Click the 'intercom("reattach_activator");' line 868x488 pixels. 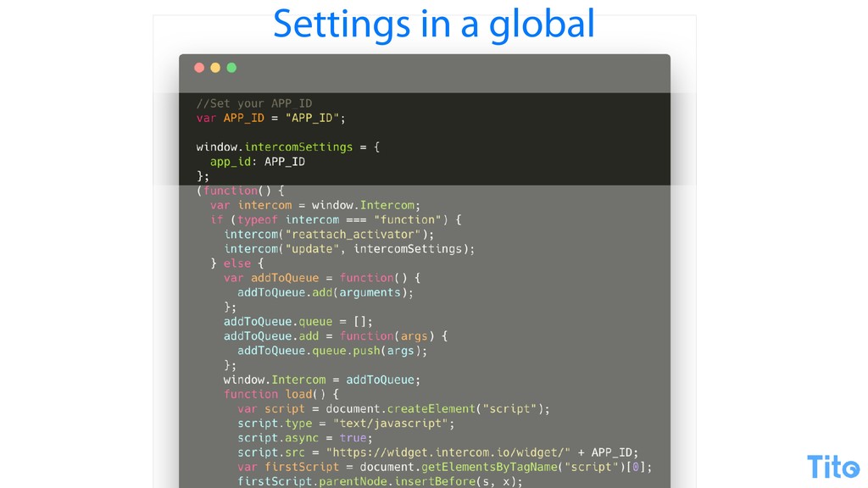329,235
